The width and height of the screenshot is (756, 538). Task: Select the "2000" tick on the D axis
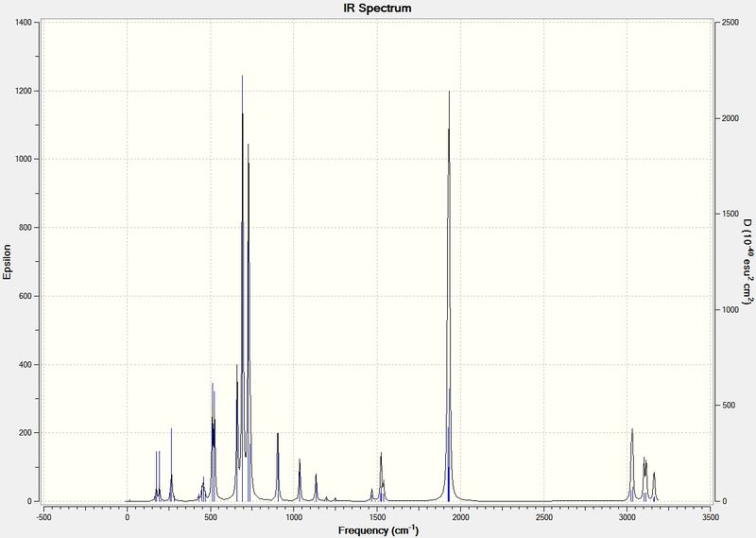(x=730, y=118)
